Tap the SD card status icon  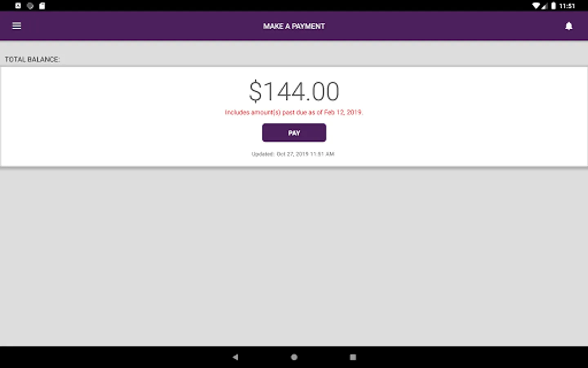[42, 6]
